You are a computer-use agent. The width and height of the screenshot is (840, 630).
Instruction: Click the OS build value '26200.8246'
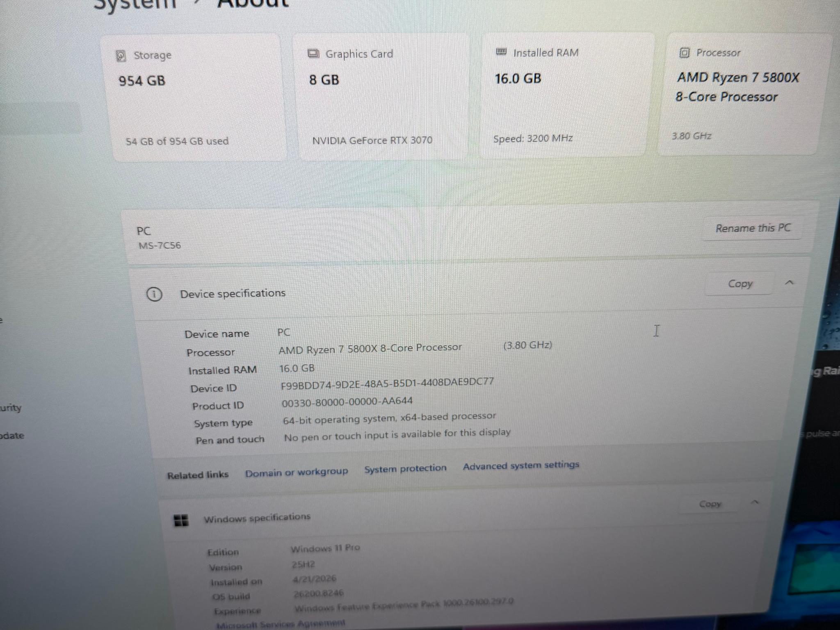[319, 593]
